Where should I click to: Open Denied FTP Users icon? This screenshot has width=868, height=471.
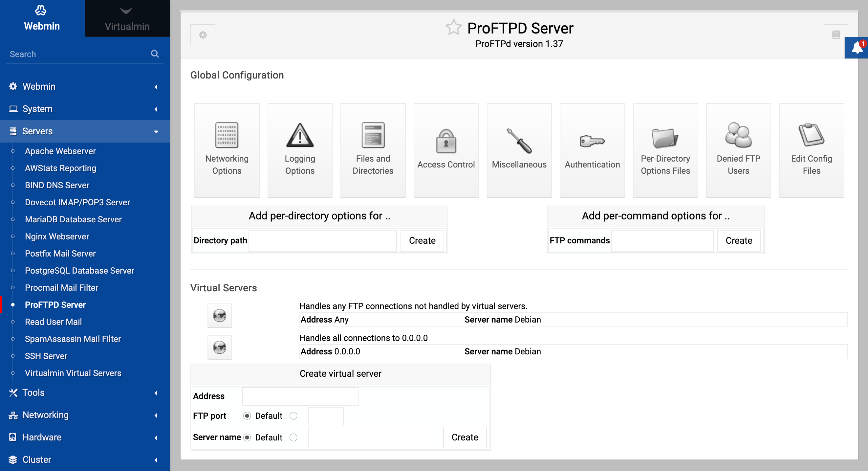(738, 135)
